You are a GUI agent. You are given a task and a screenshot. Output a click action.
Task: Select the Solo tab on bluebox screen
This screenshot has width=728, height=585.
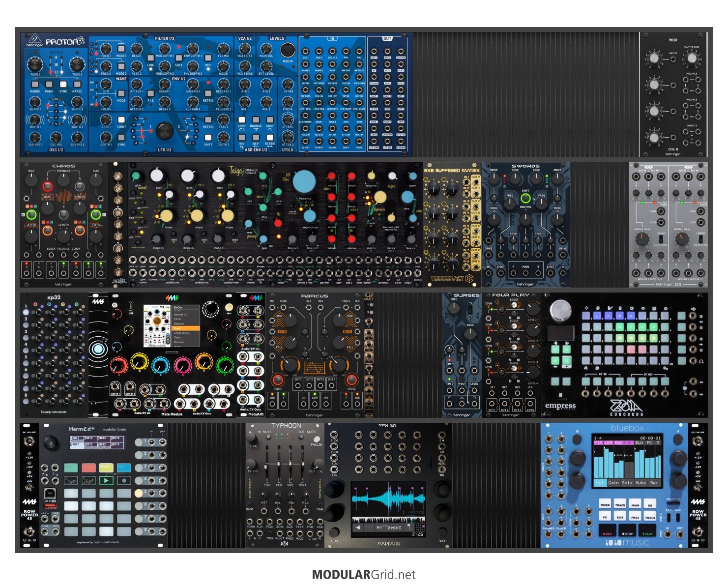coord(627,483)
